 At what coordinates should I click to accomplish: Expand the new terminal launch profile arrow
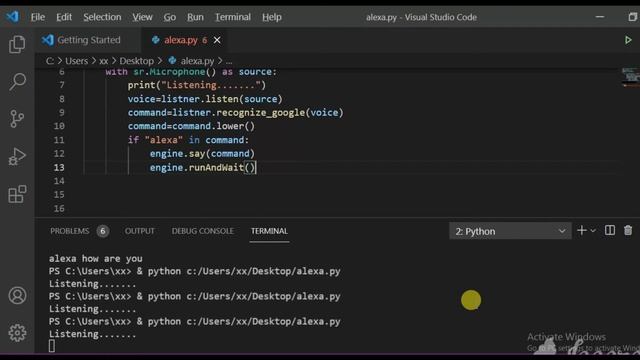[593, 231]
